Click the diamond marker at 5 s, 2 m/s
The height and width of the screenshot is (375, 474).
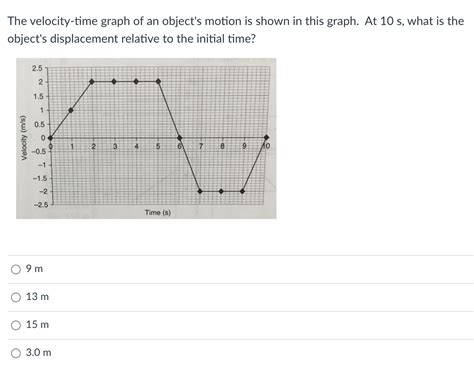158,82
